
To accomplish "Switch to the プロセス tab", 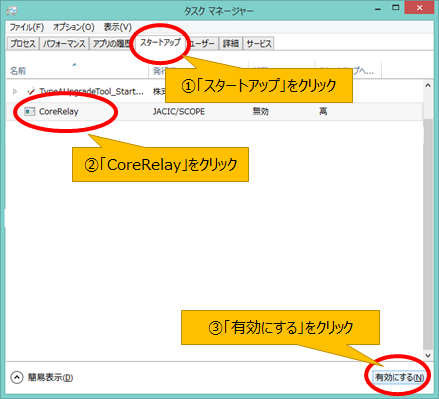I will 23,44.
